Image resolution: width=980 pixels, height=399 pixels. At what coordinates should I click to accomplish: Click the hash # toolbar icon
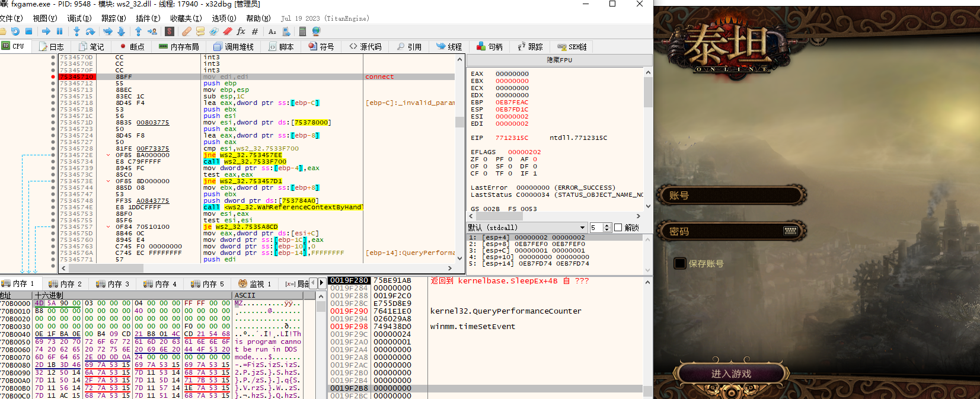pos(255,31)
